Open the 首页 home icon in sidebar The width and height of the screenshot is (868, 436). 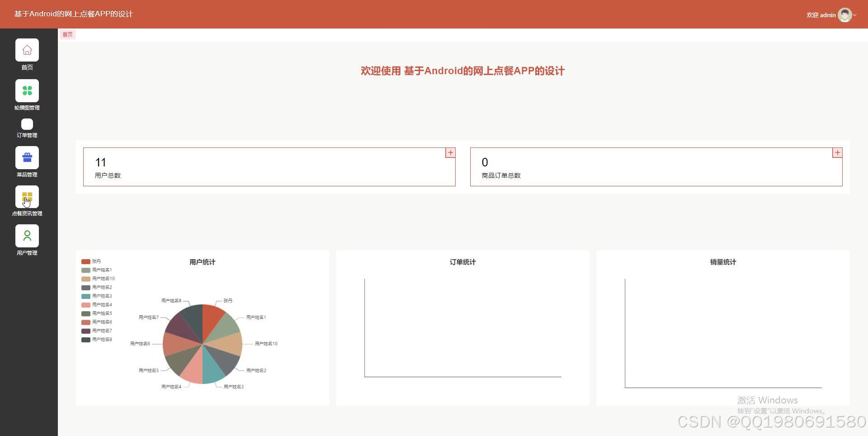(27, 50)
